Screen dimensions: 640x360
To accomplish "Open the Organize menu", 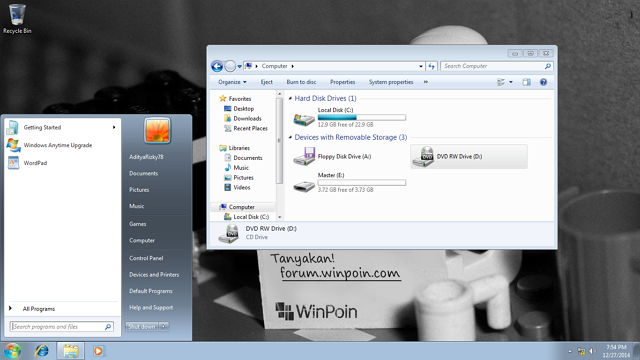I will [232, 82].
